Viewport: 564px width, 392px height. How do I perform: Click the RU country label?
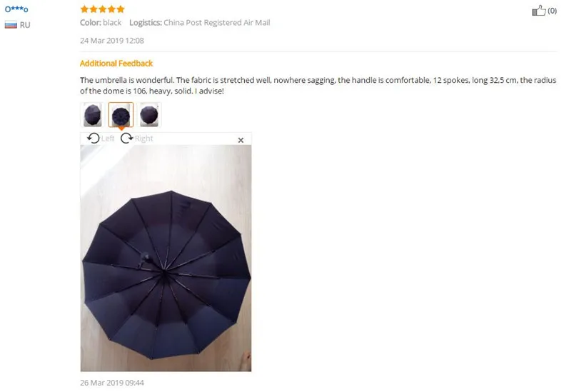[x=25, y=25]
